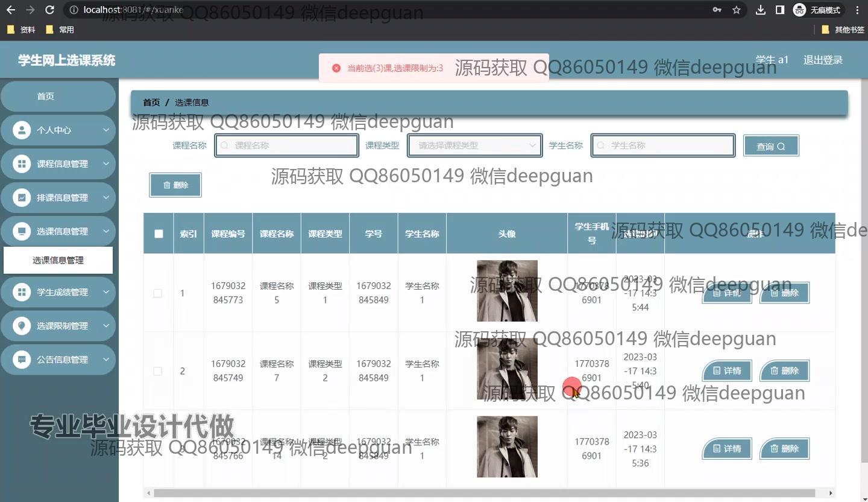Click the 查询 search button
The height and width of the screenshot is (502, 868).
(771, 146)
